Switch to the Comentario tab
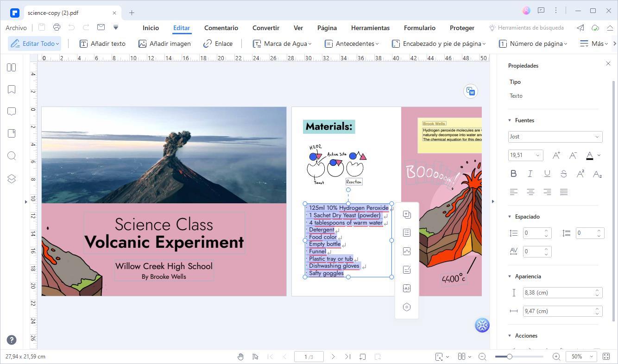 pyautogui.click(x=221, y=28)
